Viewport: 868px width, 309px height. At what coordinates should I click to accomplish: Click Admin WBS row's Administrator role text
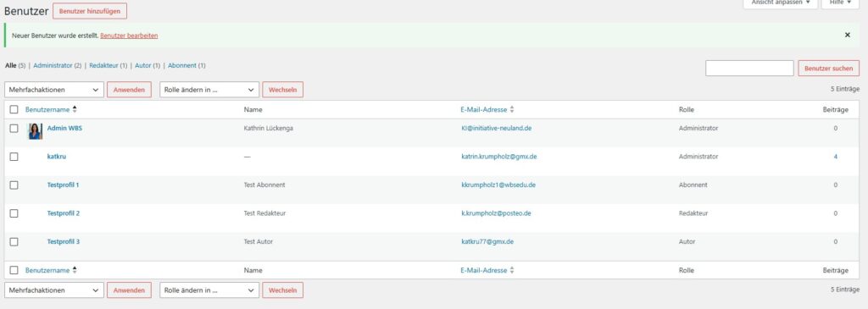point(698,128)
